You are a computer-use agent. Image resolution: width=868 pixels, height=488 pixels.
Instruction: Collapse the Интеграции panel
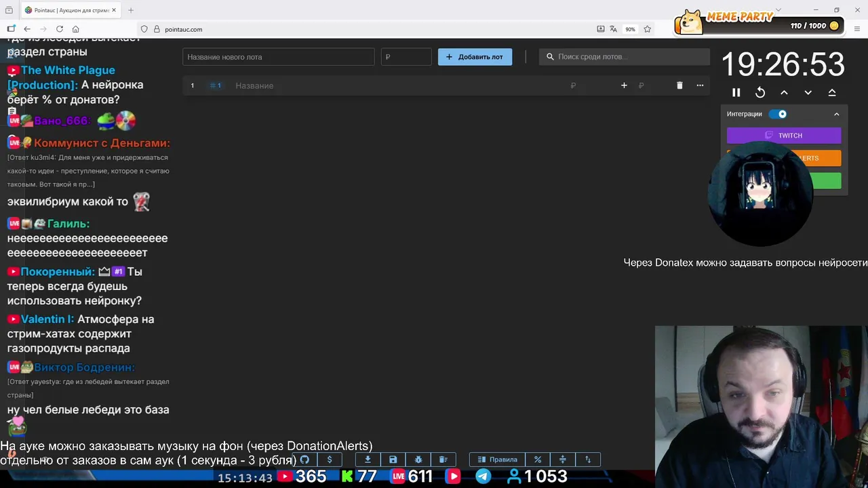point(836,114)
